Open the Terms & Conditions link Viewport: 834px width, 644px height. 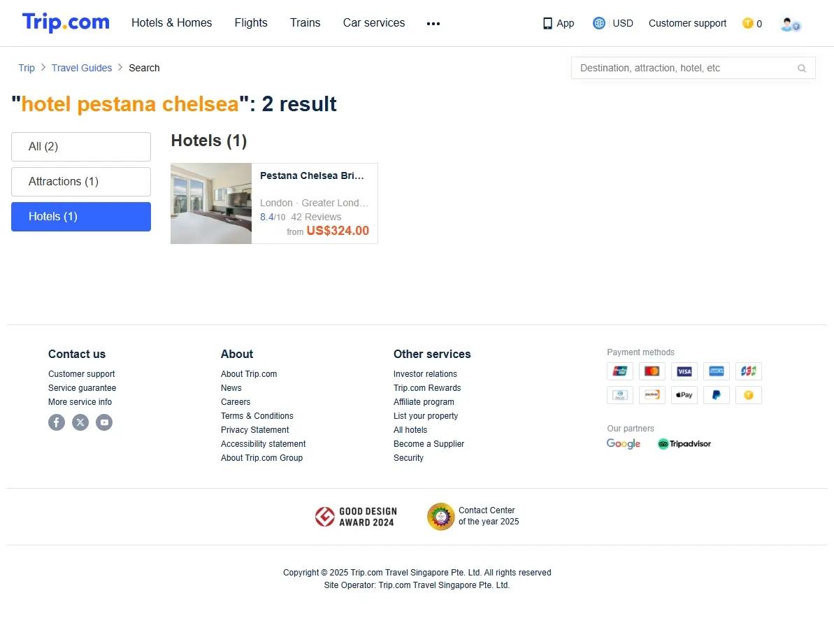pyautogui.click(x=257, y=416)
